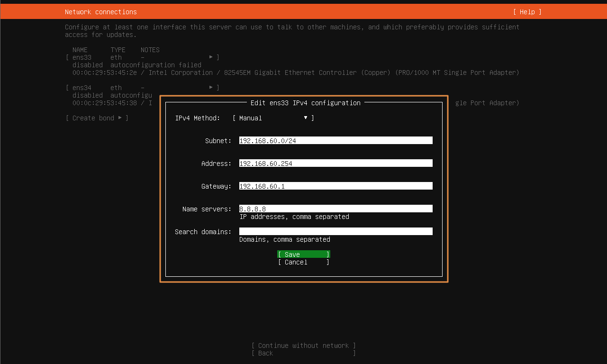Viewport: 607px width, 364px height.
Task: Expand the ens34 interface menu
Action: (x=143, y=88)
